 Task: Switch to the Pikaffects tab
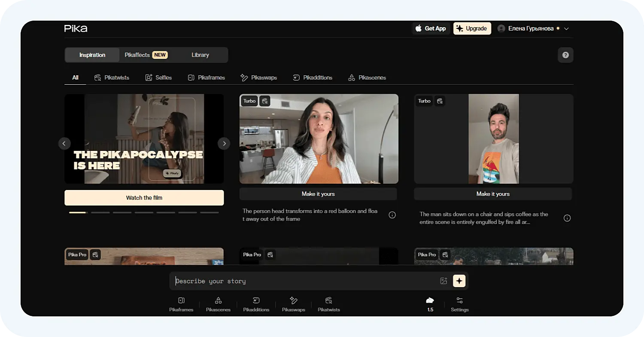146,55
